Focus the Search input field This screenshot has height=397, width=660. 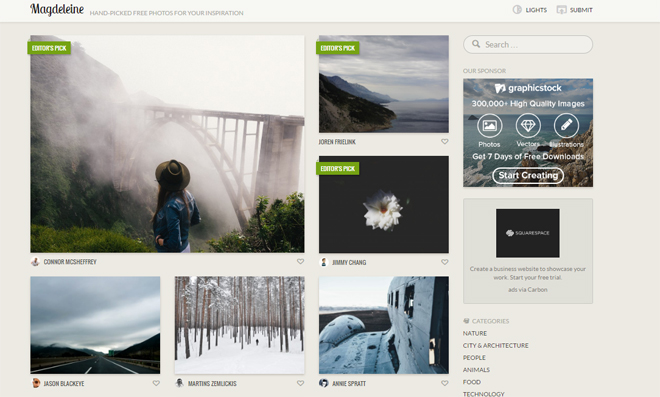pyautogui.click(x=528, y=44)
